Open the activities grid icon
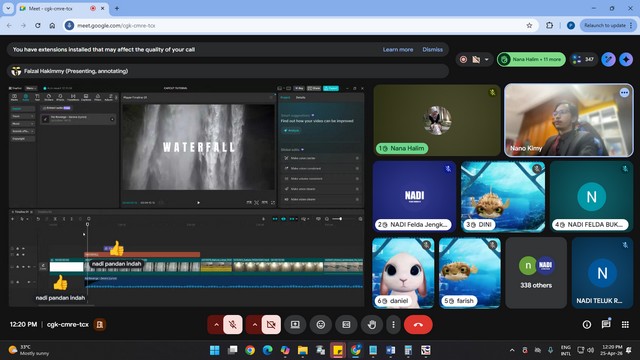The image size is (640, 360). click(x=625, y=324)
